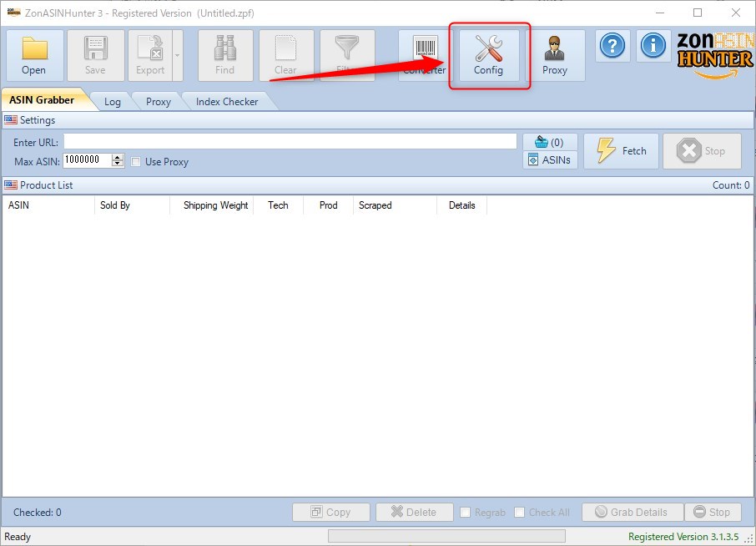Open the Proxy agent toolbar button
756x546 pixels.
[555, 55]
